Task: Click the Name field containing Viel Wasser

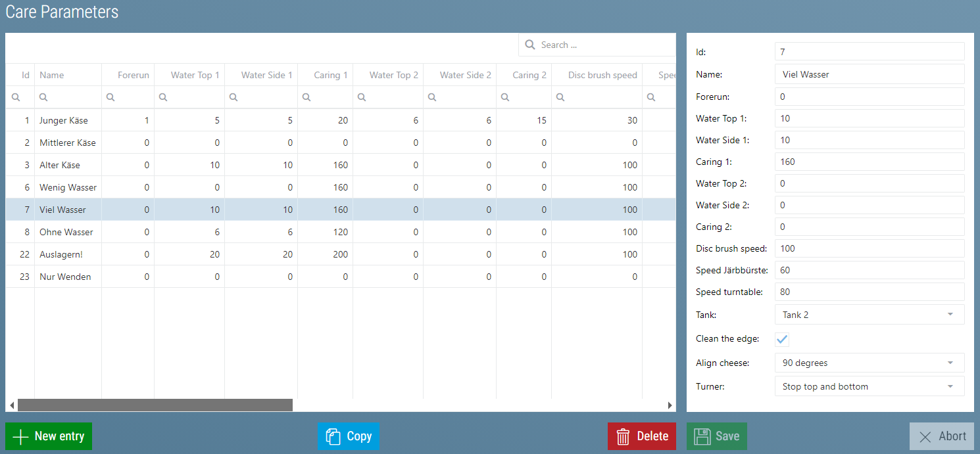Action: click(869, 74)
